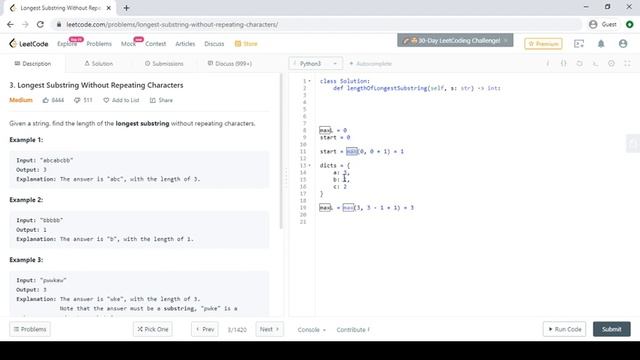Screen dimensions: 640x360
Task: Click the green browser extension icon
Action: coord(630,24)
